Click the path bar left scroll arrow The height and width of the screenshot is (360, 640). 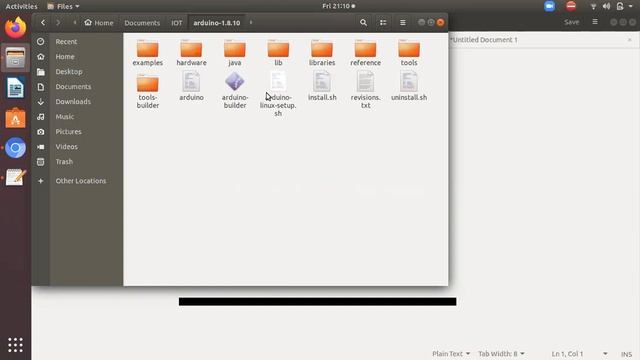[x=75, y=23]
